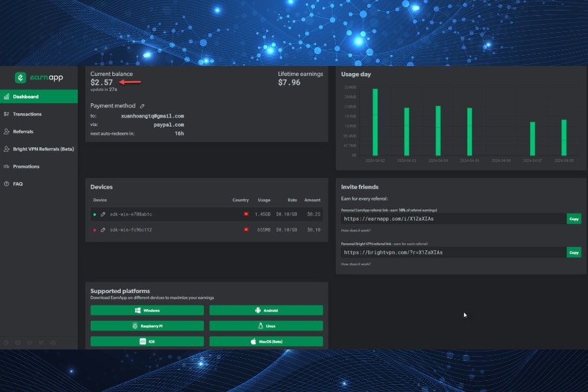Screen dimensions: 588x392
Task: Download EarnApp for Windows
Action: (x=147, y=310)
